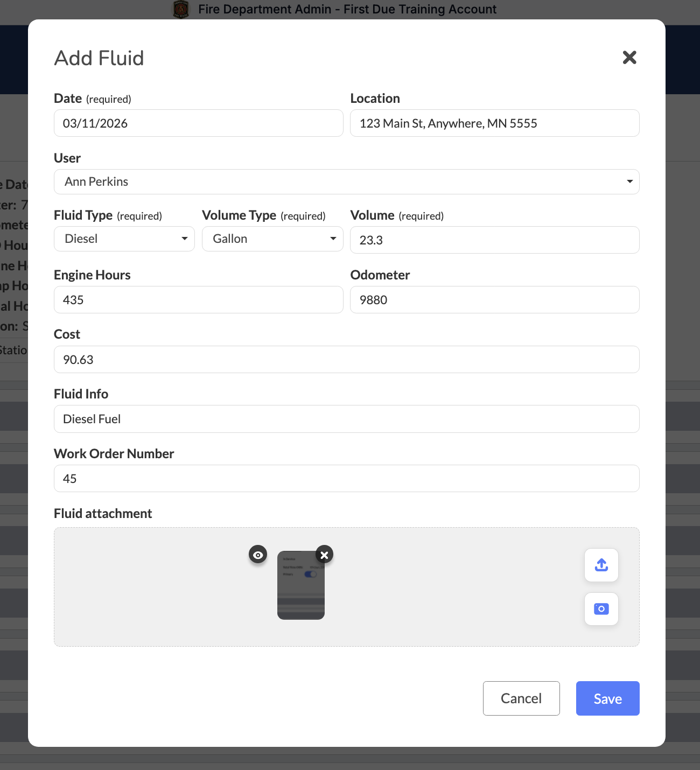
Task: Open the attached image thumbnail
Action: [x=301, y=585]
